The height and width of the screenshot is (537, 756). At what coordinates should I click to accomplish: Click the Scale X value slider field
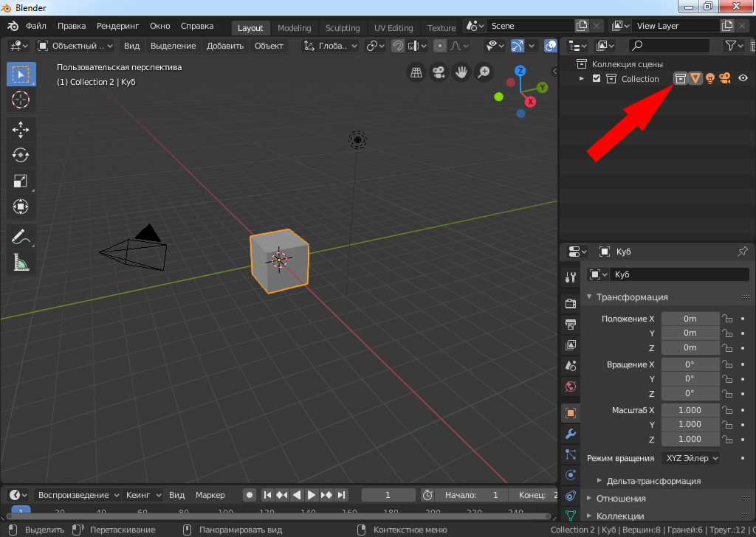coord(690,410)
